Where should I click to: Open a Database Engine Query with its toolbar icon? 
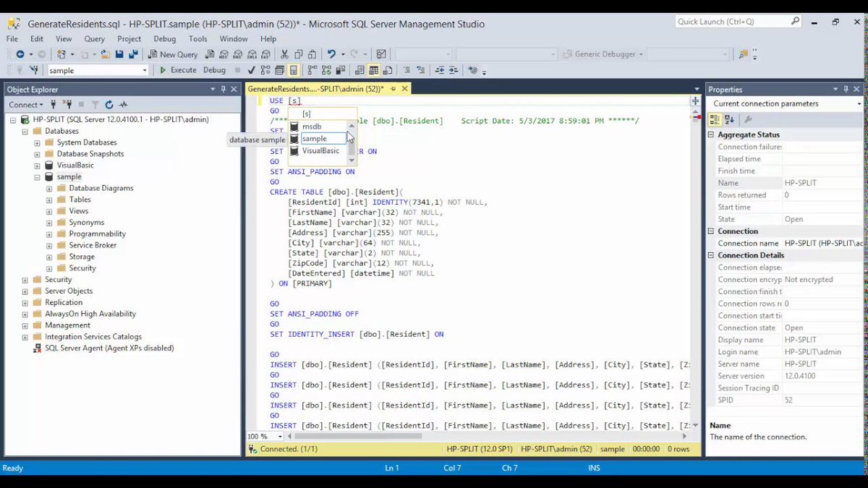click(x=210, y=54)
